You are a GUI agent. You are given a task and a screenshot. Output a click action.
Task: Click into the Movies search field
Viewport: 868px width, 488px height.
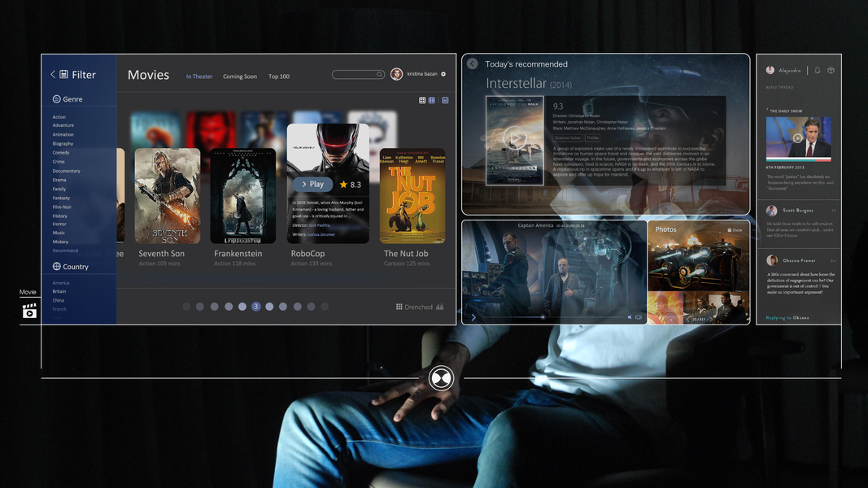point(358,74)
